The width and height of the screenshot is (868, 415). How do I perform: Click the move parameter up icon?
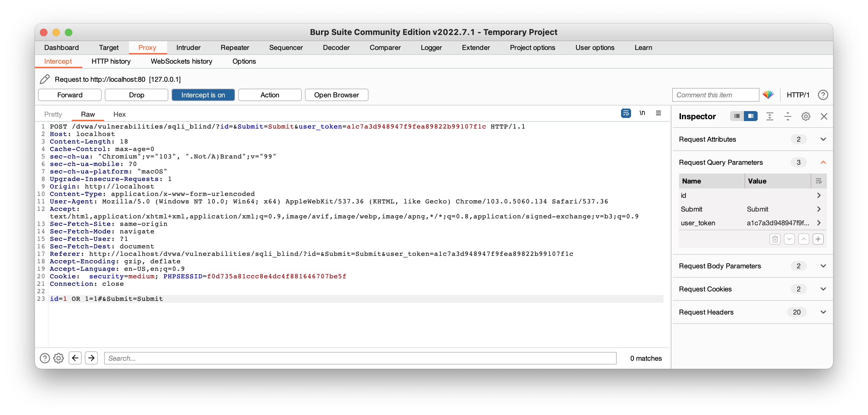[804, 239]
